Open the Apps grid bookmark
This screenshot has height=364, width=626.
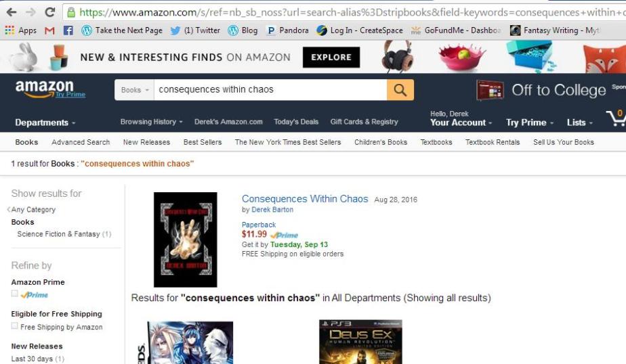pyautogui.click(x=21, y=30)
